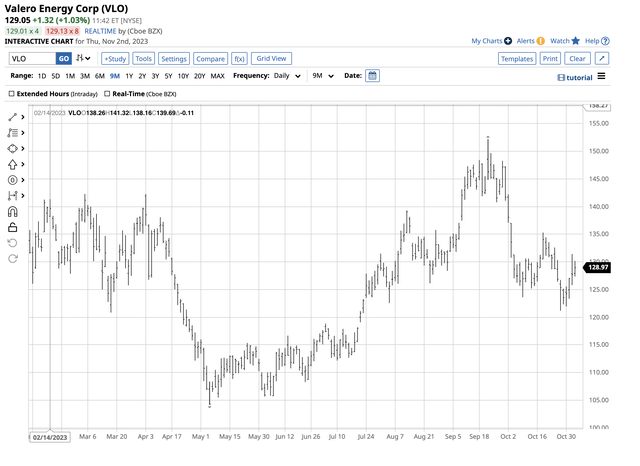This screenshot has width=640, height=466.
Task: Select the 10Y range
Action: (183, 76)
